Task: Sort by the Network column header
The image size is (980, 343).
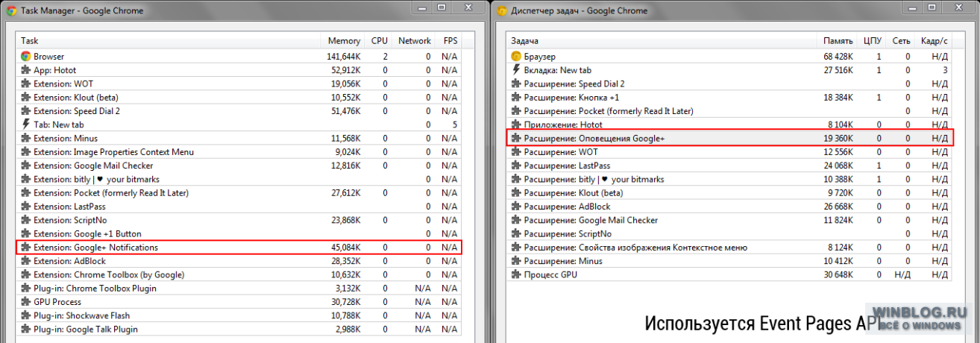Action: (x=414, y=41)
